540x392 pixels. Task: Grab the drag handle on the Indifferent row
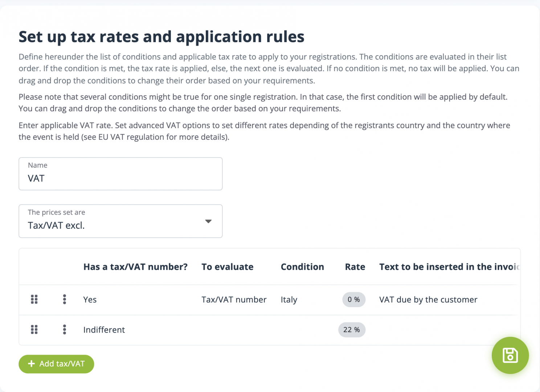(x=34, y=330)
